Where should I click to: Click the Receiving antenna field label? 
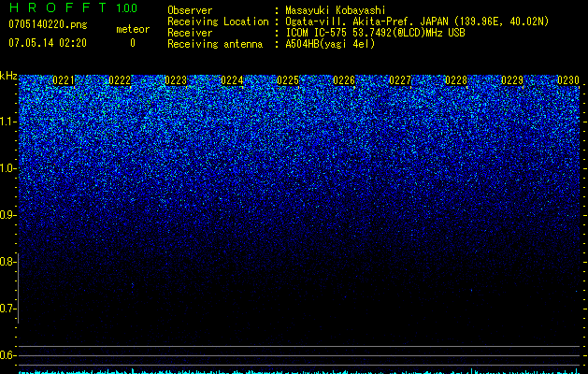click(215, 44)
